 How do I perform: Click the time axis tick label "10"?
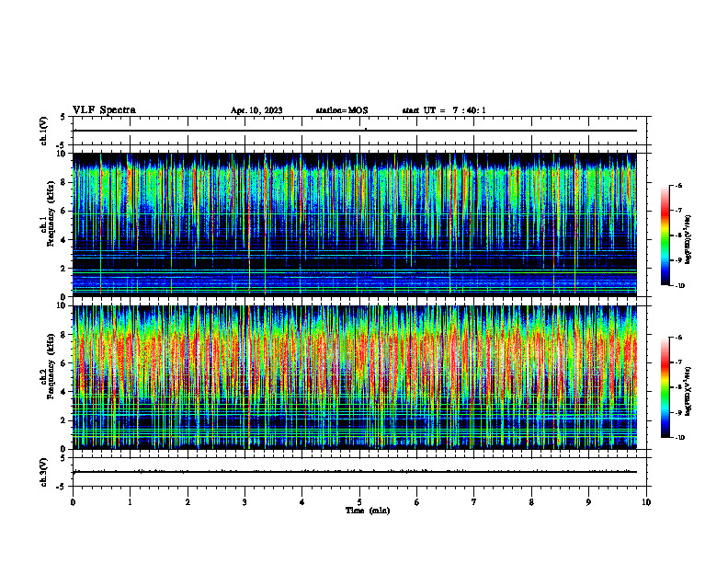[646, 502]
